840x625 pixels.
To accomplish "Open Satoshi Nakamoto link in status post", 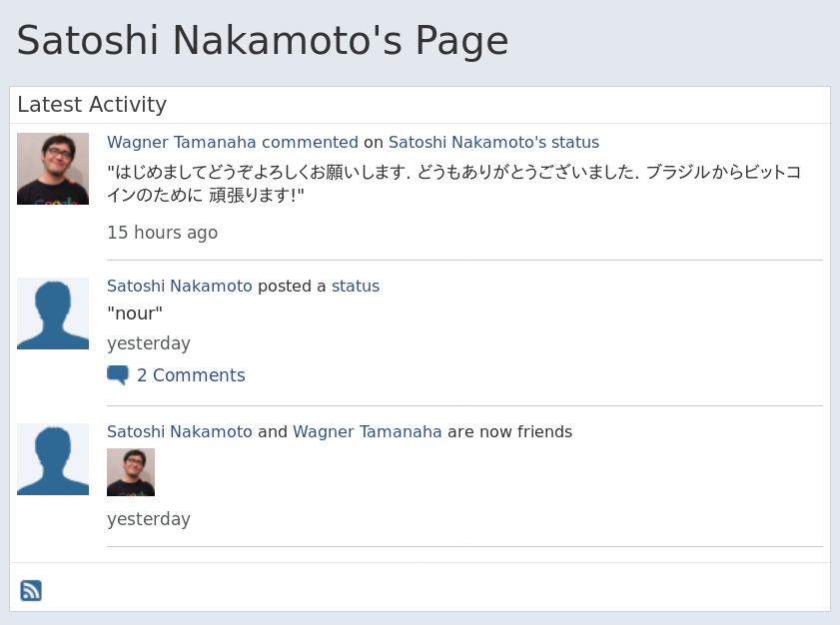I will click(x=180, y=286).
